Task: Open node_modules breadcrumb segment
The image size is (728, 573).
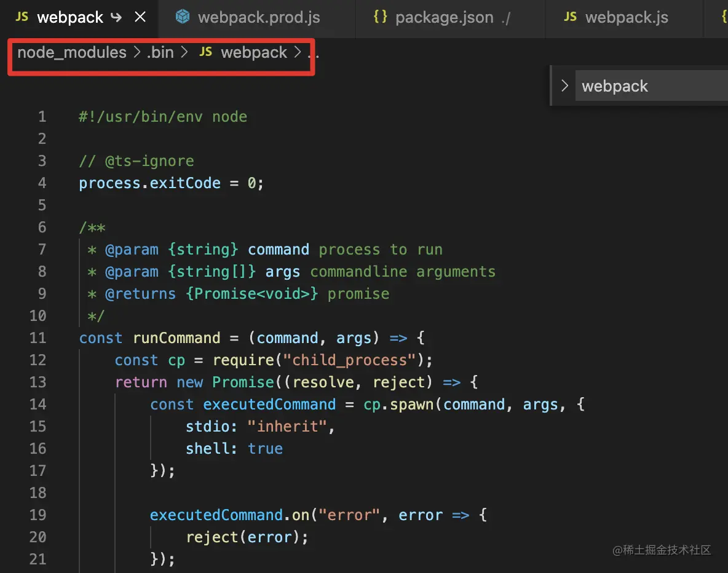Action: [72, 52]
